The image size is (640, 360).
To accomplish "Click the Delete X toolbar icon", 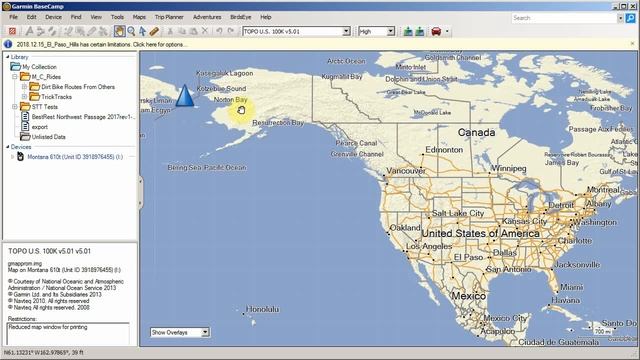I will pos(205,31).
